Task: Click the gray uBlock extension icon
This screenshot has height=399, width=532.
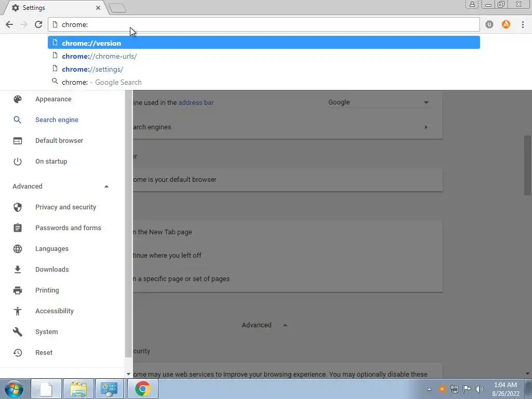Action: coord(489,24)
